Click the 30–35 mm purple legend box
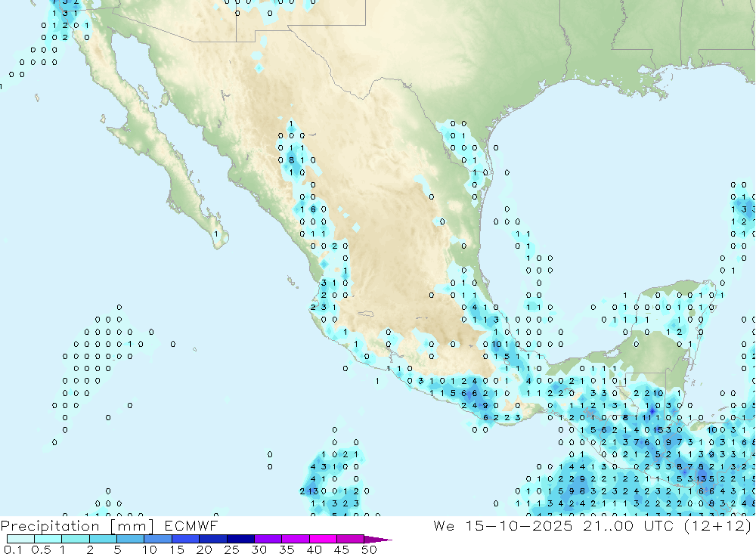Image resolution: width=756 pixels, height=554 pixels. click(x=268, y=539)
